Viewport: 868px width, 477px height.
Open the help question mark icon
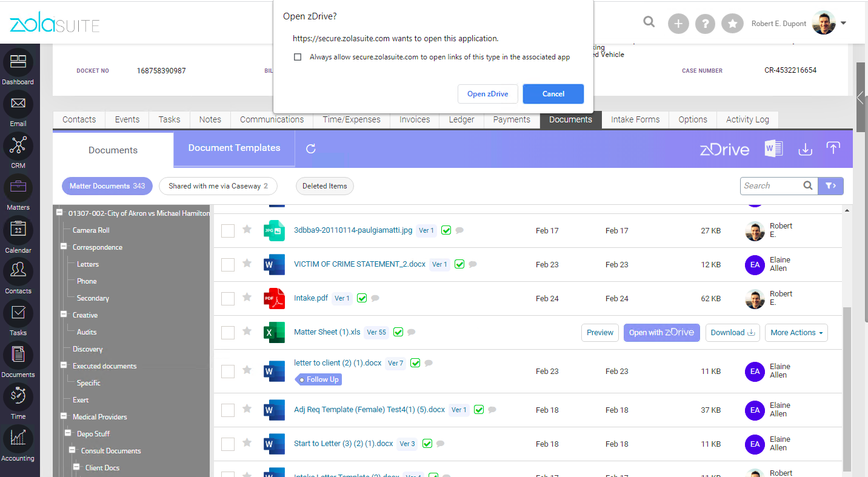coord(706,24)
